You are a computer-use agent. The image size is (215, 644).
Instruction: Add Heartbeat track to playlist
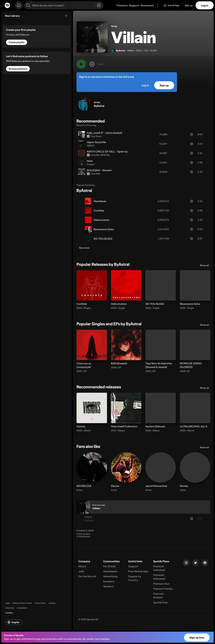[x=191, y=201]
